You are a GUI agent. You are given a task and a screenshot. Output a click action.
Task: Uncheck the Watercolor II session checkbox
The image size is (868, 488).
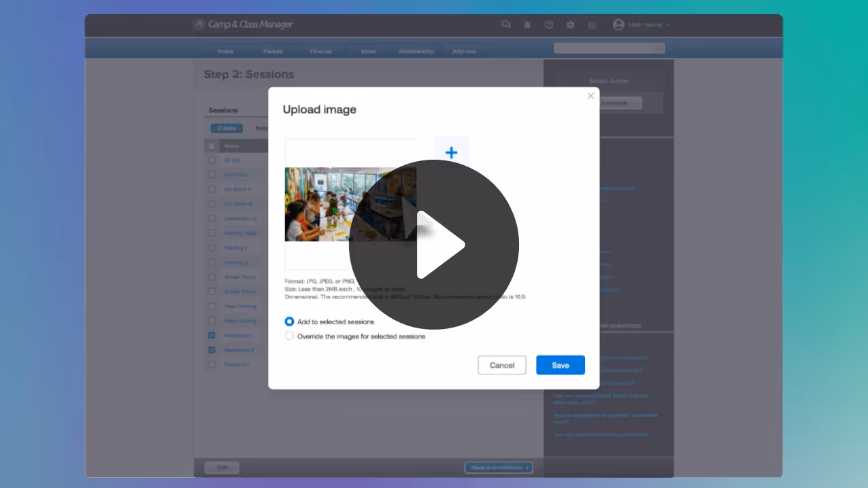point(212,350)
